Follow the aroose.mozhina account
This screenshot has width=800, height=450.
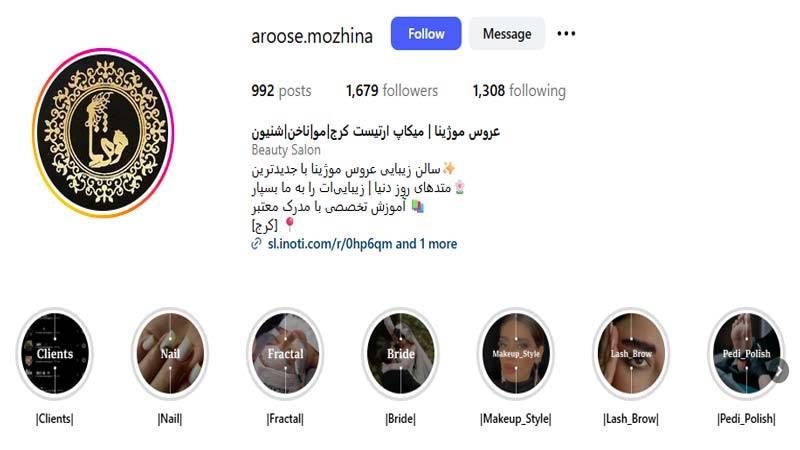point(426,34)
